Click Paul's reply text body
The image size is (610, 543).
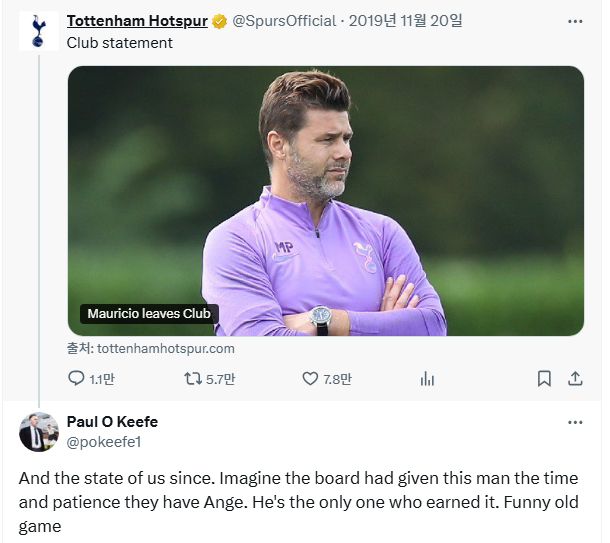click(298, 501)
